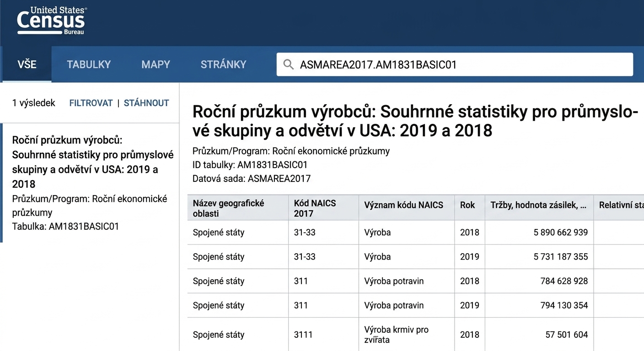Select the STRÁNKY tab
This screenshot has height=351, width=644.
(x=223, y=64)
